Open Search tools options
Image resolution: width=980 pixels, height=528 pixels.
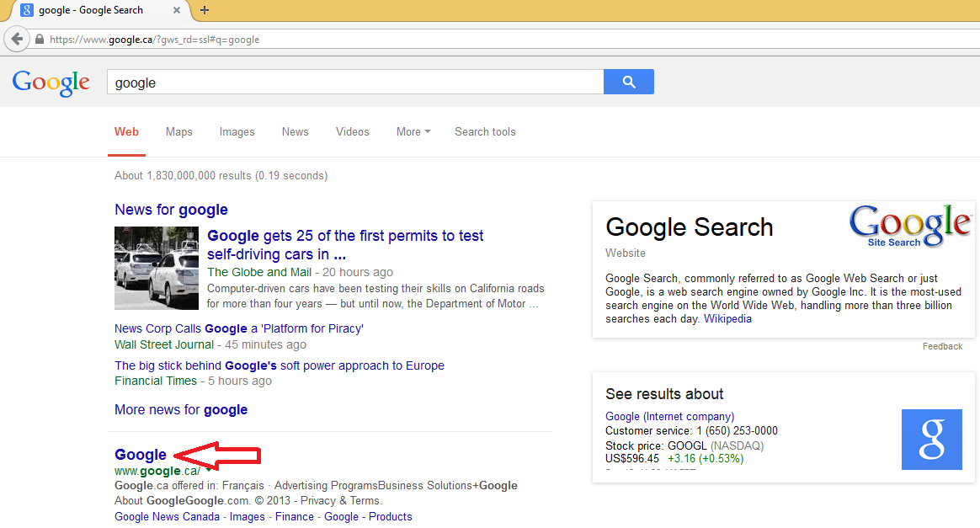tap(485, 132)
